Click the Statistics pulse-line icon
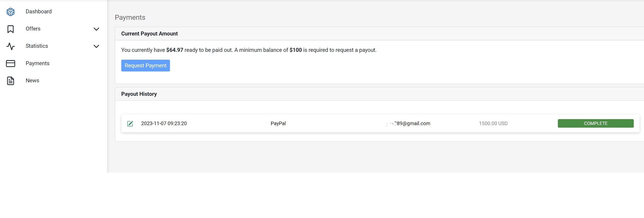This screenshot has height=218, width=644. tap(11, 46)
